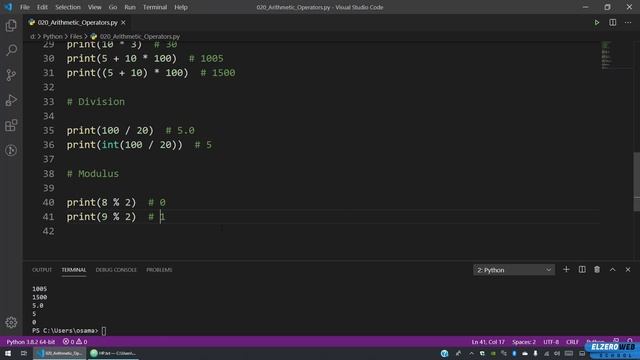Open the Help menu
640x360 pixels.
click(x=181, y=7)
